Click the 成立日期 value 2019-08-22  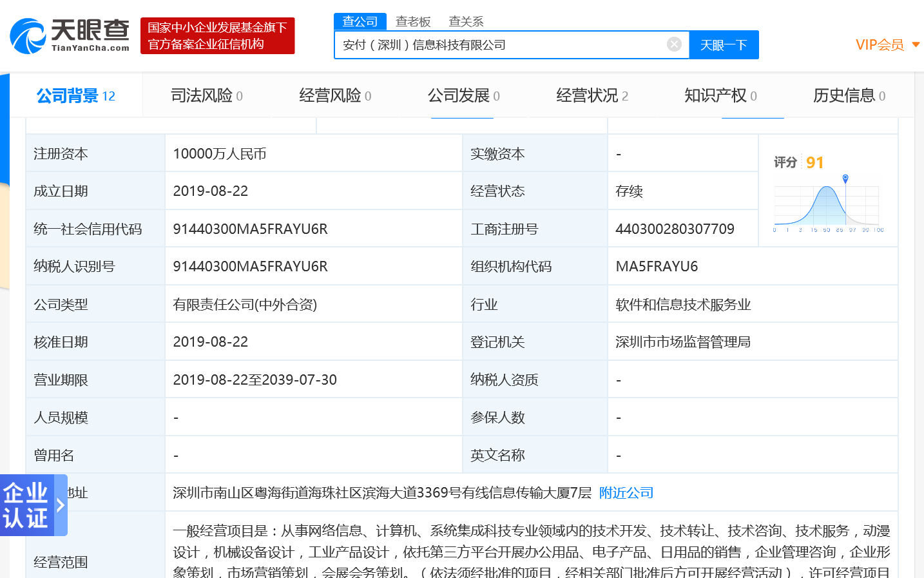click(211, 191)
